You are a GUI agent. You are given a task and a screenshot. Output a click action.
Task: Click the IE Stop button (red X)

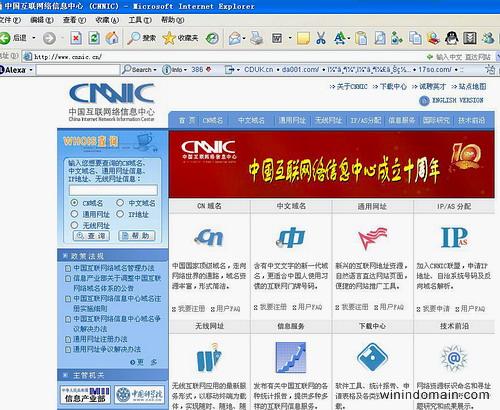coord(76,38)
